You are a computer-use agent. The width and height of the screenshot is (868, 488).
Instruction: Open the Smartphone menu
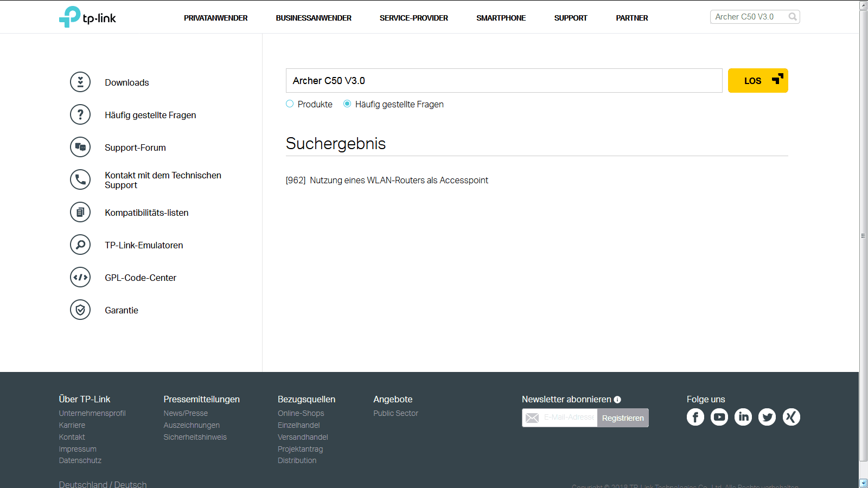501,18
